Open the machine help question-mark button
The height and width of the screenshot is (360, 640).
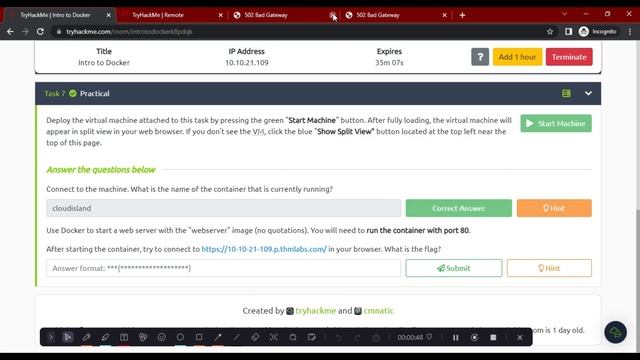(x=480, y=57)
